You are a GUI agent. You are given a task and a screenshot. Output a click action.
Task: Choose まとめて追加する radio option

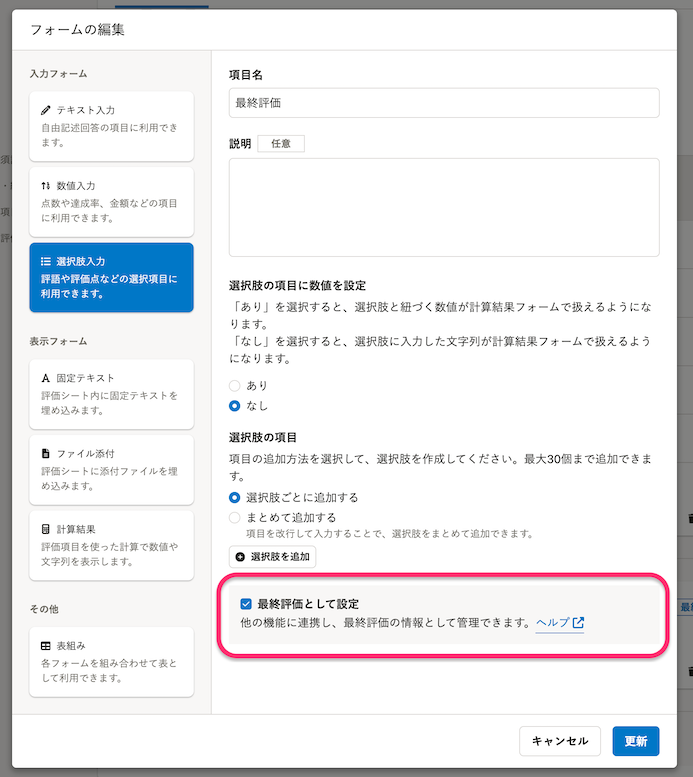(x=234, y=518)
